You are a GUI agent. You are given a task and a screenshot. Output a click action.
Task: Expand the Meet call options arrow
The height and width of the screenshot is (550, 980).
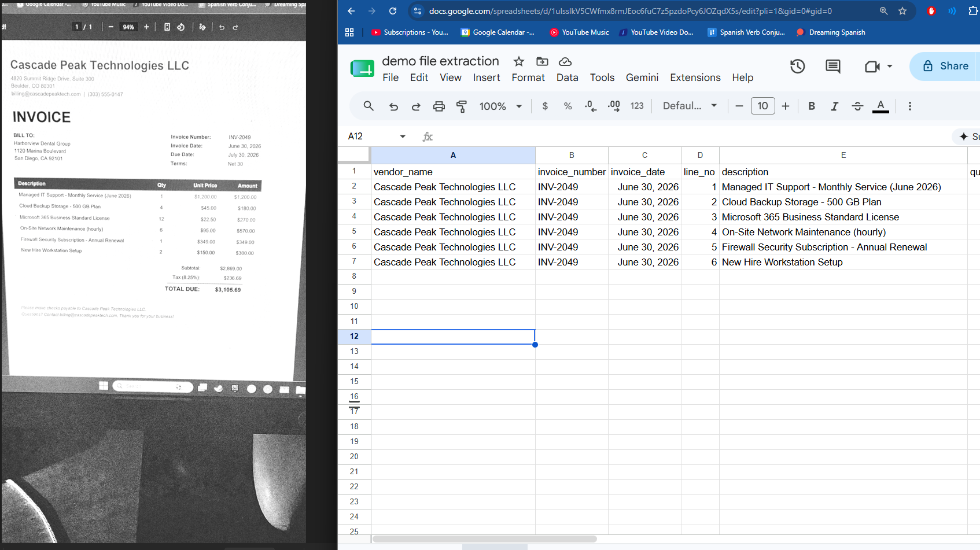890,66
